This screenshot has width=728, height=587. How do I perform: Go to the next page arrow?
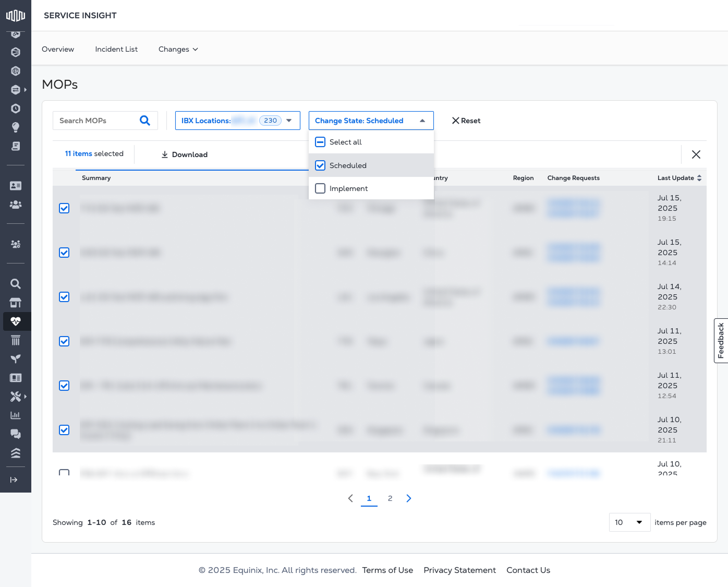(409, 498)
